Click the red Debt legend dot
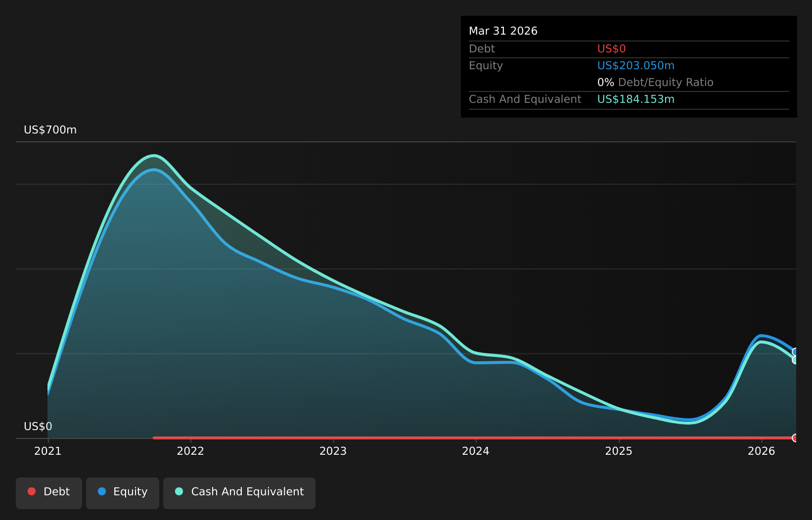This screenshot has width=812, height=520. click(x=32, y=491)
